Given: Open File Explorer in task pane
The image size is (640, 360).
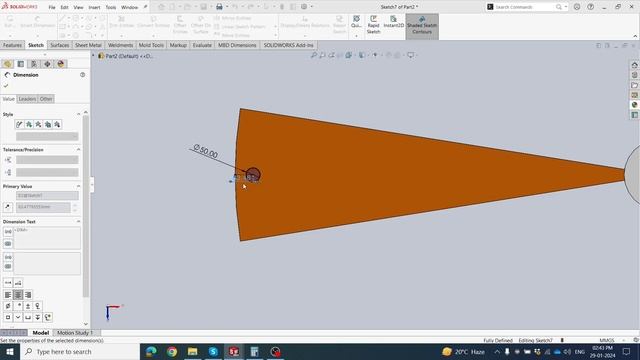Looking at the screenshot, I should pos(634,85).
